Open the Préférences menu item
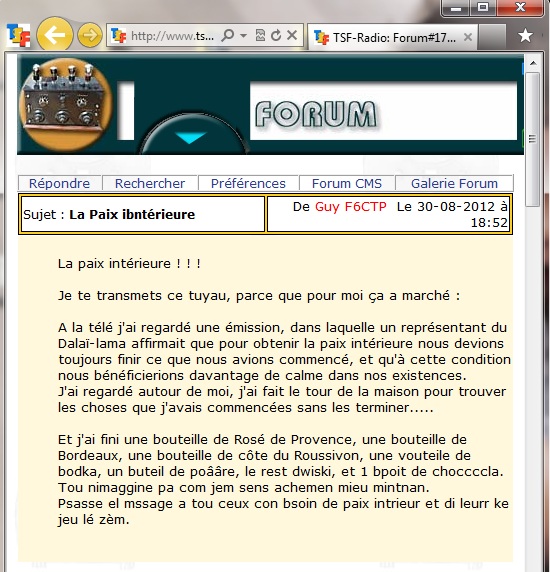The height and width of the screenshot is (572, 550). coord(248,183)
